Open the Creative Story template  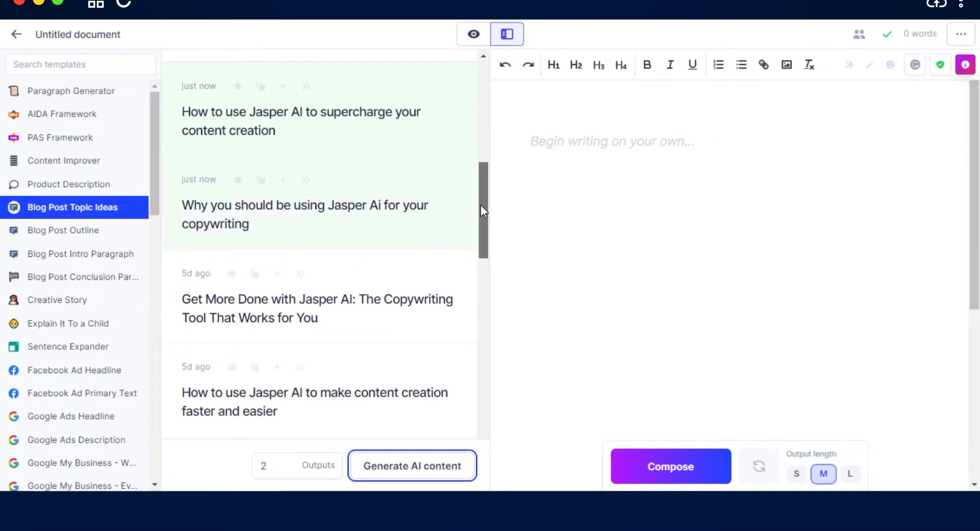[75, 300]
